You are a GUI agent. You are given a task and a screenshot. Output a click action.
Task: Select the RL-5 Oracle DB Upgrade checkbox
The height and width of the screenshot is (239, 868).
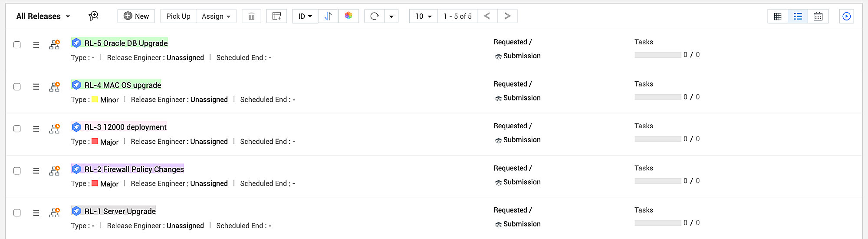[17, 45]
